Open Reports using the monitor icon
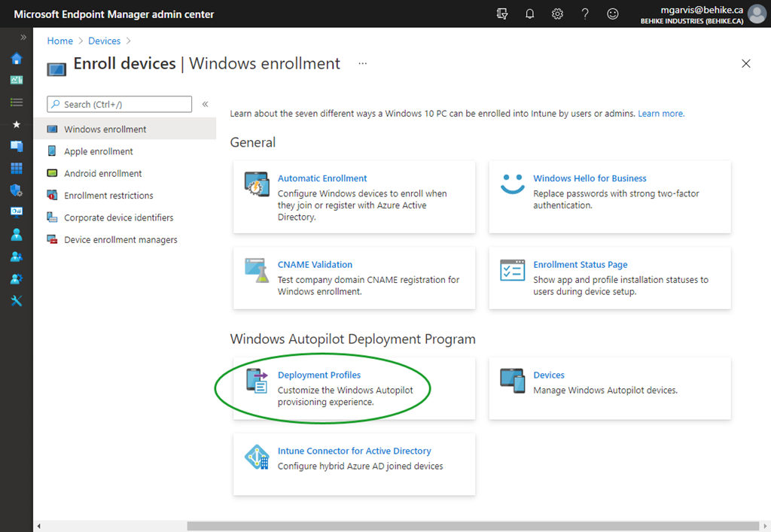Screen dimensions: 771x532 pos(17,211)
